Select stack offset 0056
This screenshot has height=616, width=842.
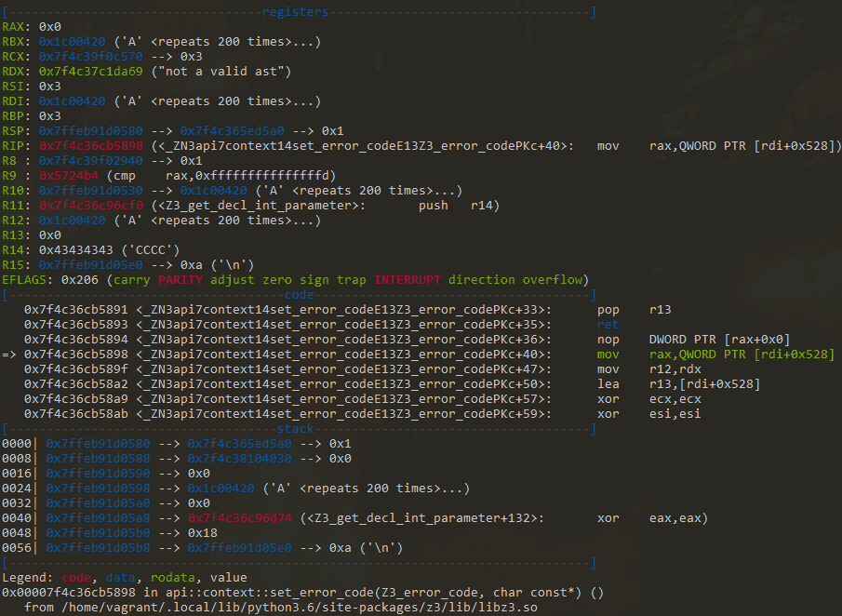point(17,548)
